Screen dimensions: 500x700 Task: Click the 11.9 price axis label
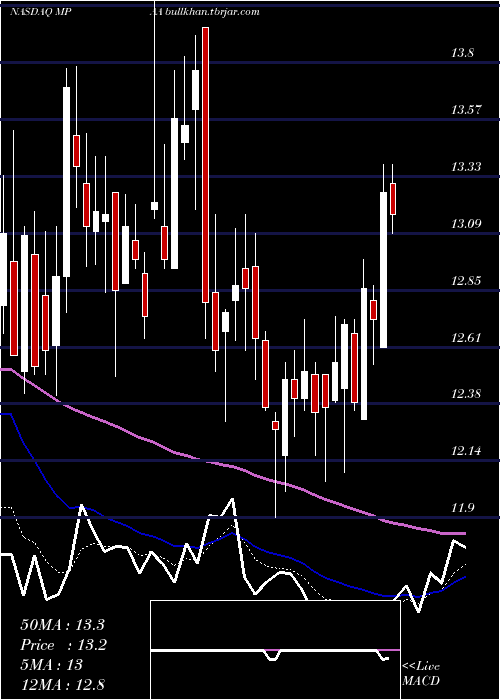coord(462,508)
